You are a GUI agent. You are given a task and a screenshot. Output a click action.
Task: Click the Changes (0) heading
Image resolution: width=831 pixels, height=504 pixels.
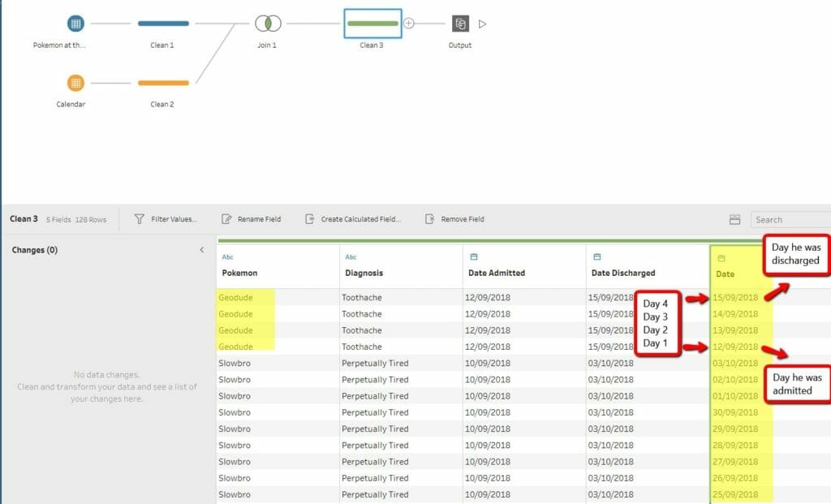pyautogui.click(x=34, y=250)
